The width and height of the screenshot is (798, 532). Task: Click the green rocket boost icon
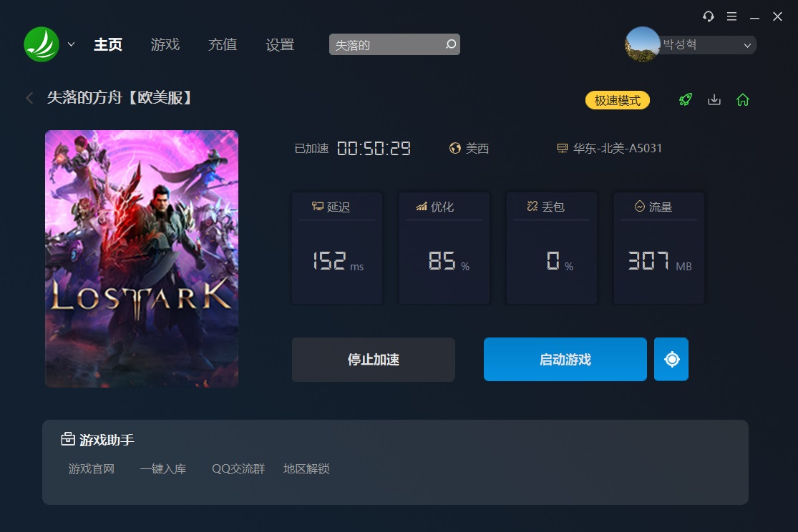686,99
